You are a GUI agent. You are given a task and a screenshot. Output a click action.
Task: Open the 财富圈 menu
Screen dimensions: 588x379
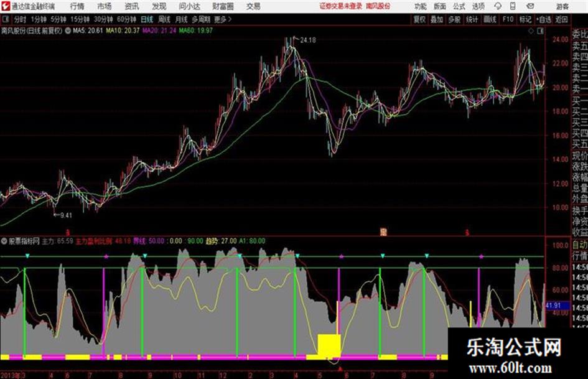(223, 6)
